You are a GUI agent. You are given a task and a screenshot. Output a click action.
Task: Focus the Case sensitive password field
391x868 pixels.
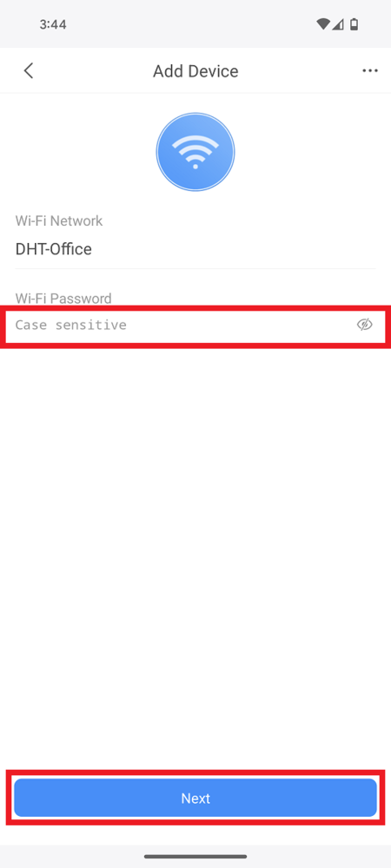pos(195,326)
